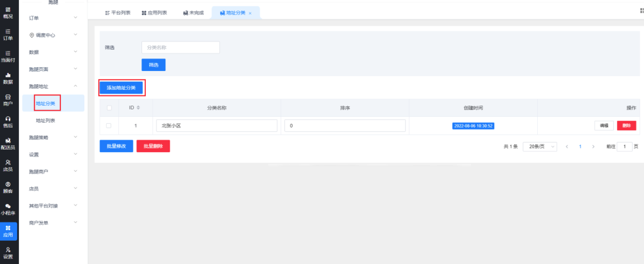Open the 20条/页 page size dropdown
644x264 pixels.
540,146
